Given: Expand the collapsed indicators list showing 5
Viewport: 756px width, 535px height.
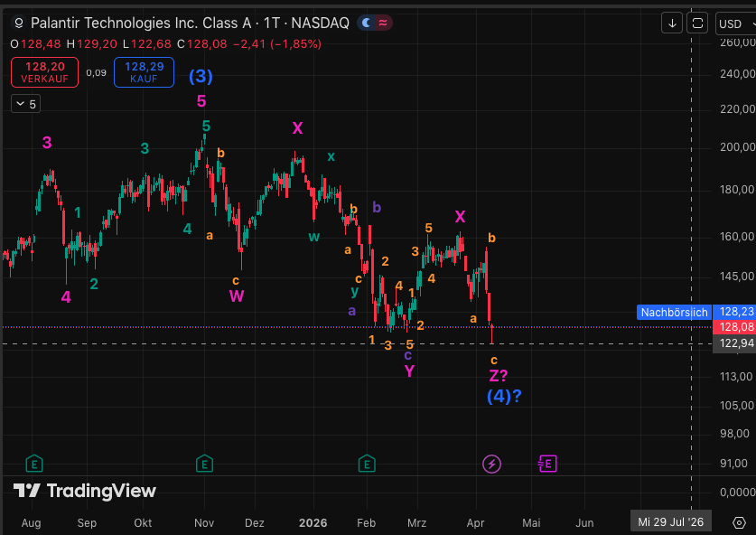Looking at the screenshot, I should pyautogui.click(x=25, y=104).
